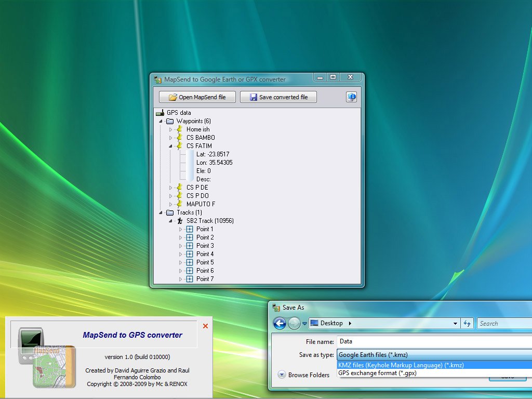The width and height of the screenshot is (532, 399).
Task: Click the track point icon for Point 7
Action: 190,279
